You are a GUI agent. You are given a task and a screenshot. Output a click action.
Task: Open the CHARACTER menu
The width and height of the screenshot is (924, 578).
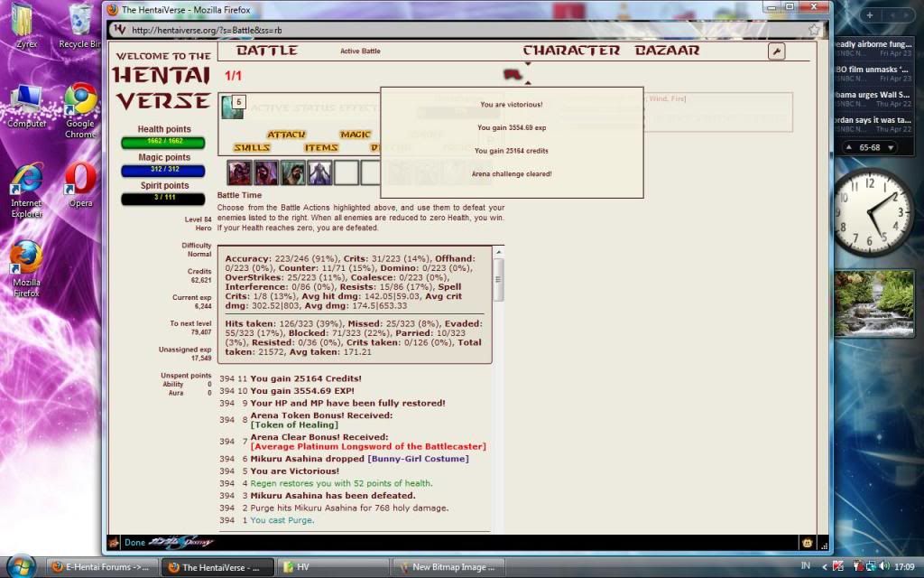click(571, 51)
